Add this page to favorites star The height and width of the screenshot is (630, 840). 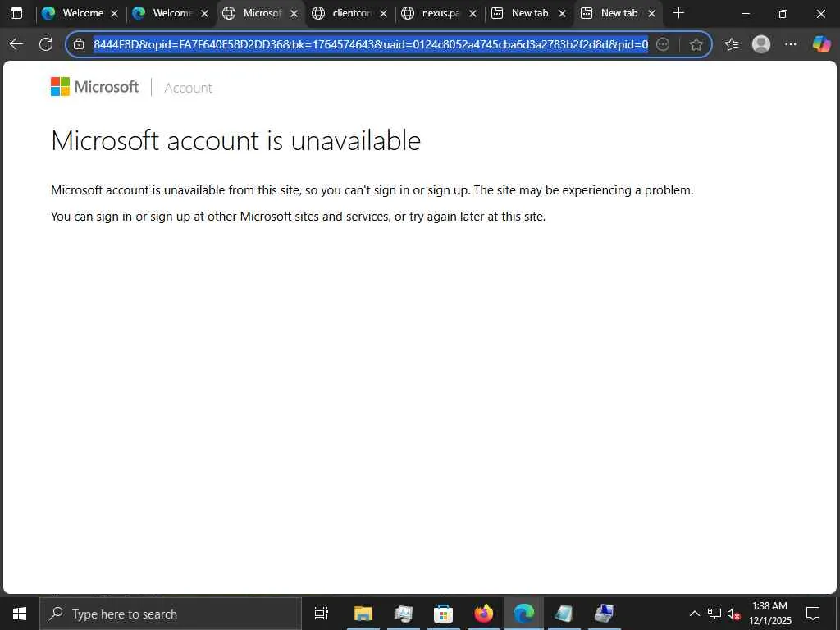pos(696,44)
